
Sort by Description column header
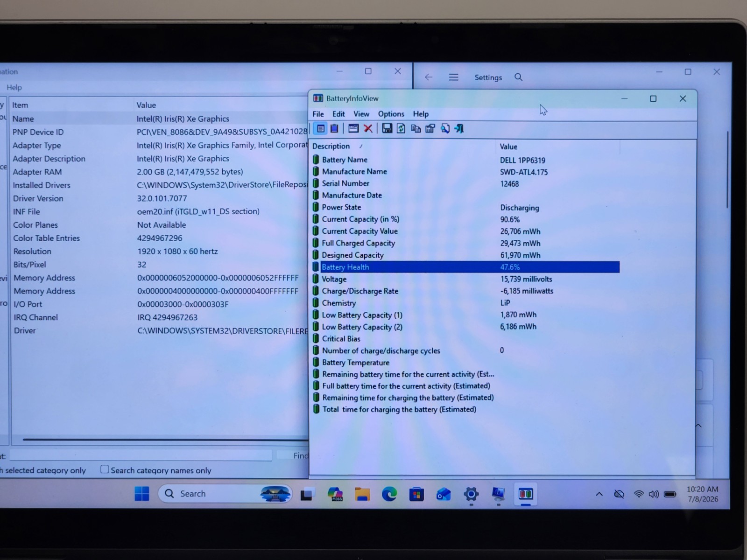click(402, 146)
